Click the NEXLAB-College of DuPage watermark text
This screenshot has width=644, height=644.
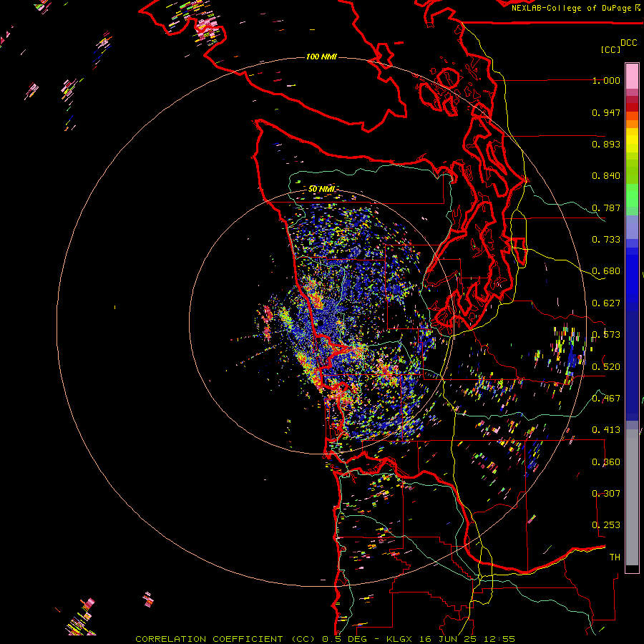(576, 8)
